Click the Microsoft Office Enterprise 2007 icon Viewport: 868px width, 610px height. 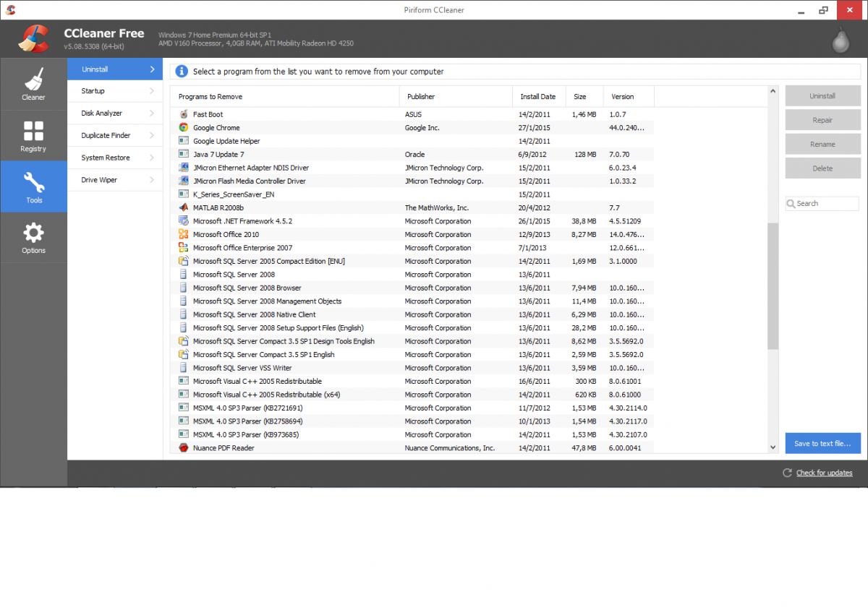point(183,248)
